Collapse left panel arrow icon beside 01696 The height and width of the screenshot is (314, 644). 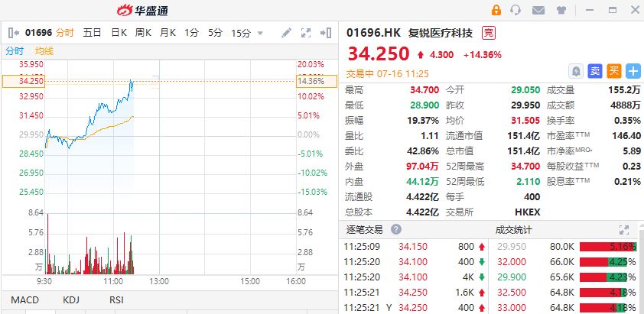pyautogui.click(x=14, y=33)
